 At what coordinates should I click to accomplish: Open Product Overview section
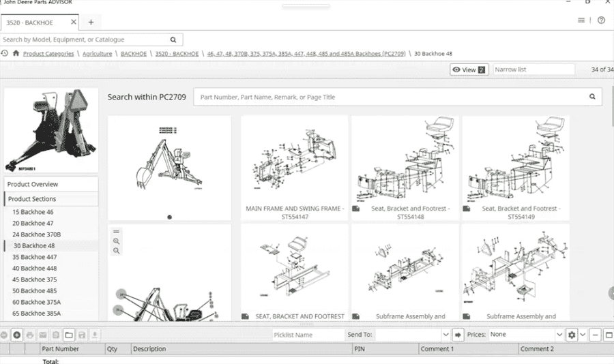pyautogui.click(x=51, y=184)
